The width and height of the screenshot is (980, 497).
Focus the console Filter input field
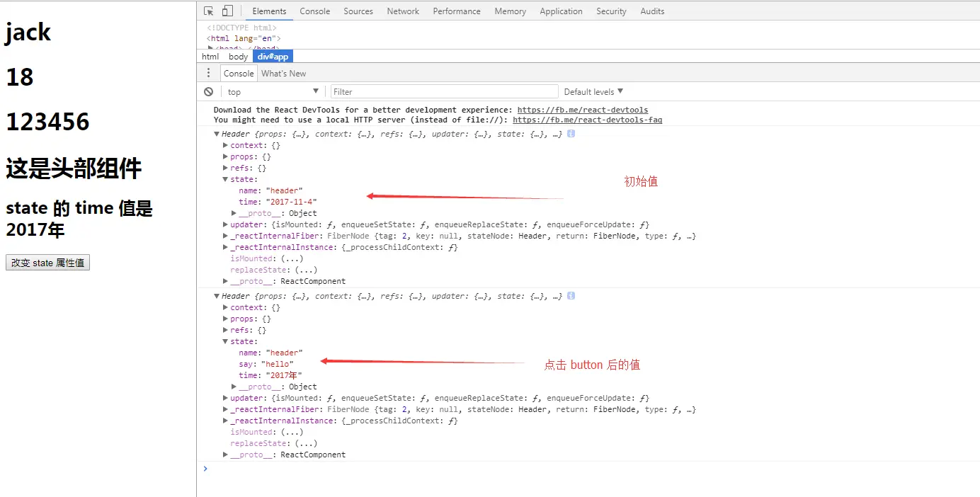(444, 92)
